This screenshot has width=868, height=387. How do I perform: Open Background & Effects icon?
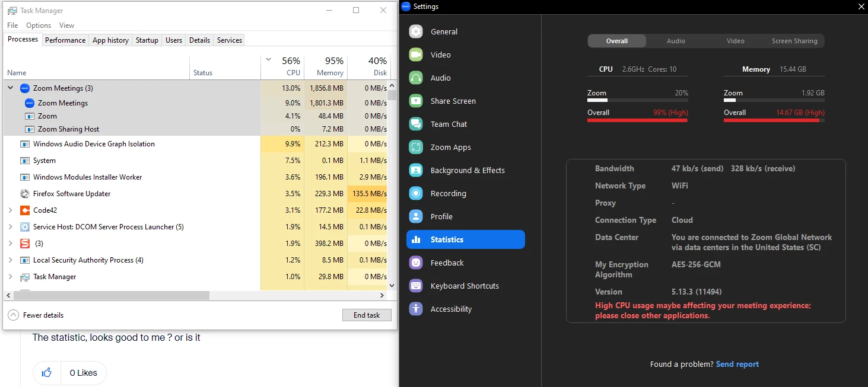coord(416,170)
